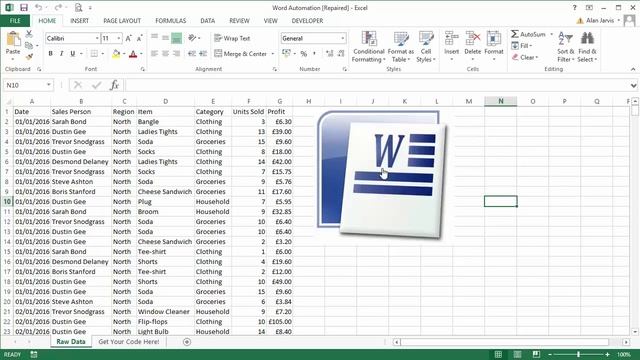Open the Get Your Code Here! sheet tab

coord(129,342)
